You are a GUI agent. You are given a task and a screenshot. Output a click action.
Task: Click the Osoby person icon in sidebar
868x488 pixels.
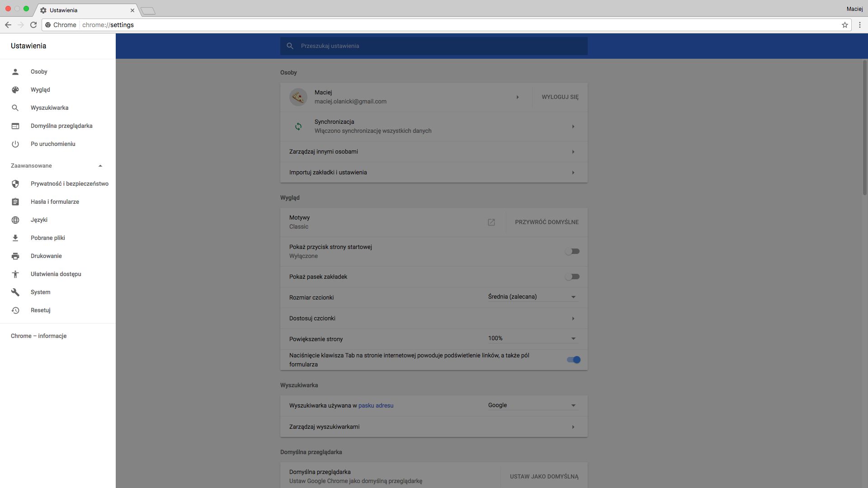click(15, 72)
